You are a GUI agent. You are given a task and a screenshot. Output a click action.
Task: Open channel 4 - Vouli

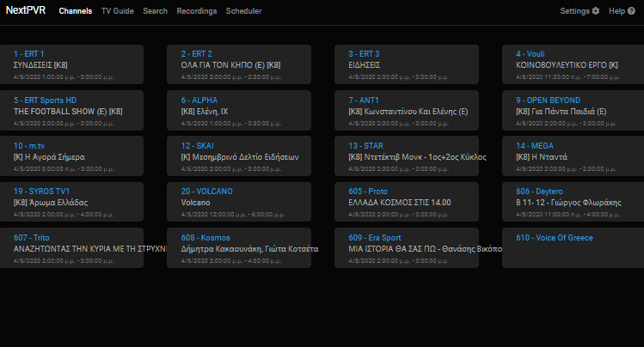coord(531,54)
